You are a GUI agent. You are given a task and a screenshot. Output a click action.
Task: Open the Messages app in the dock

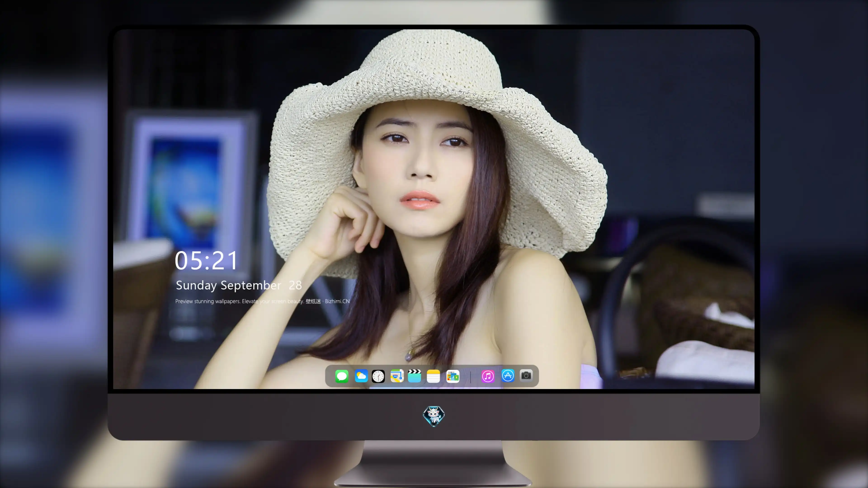(342, 376)
